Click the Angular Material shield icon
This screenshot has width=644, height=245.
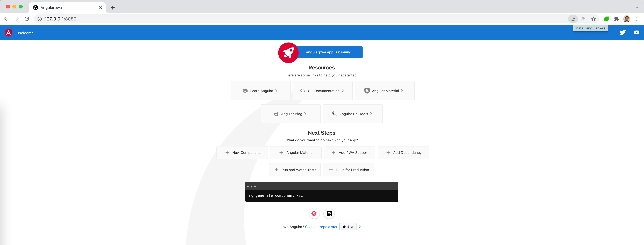point(367,91)
